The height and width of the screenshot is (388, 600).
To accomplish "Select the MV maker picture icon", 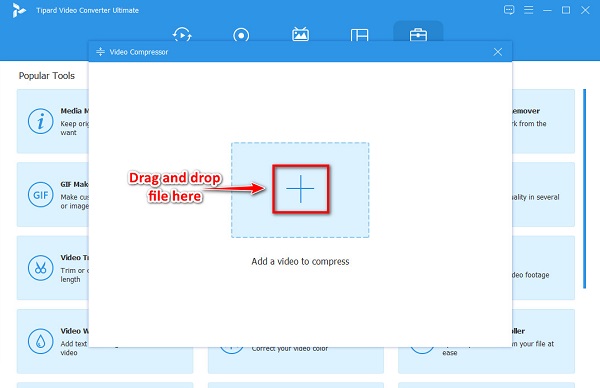I will [300, 34].
